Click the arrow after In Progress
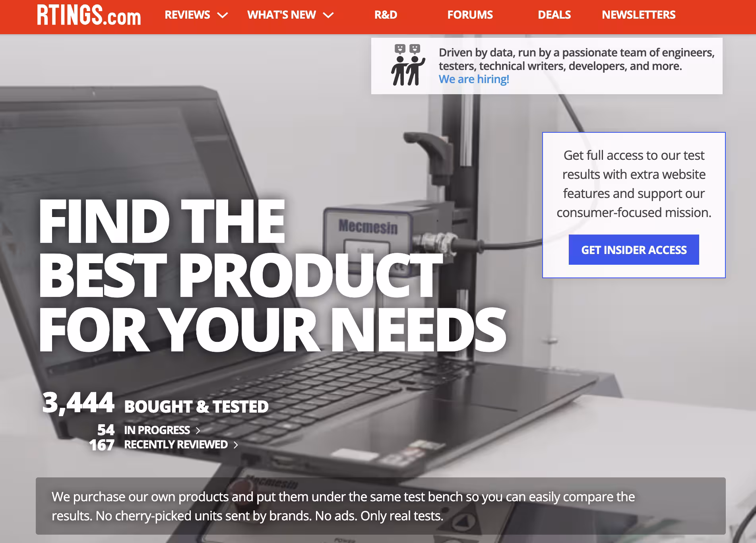756x543 pixels. click(x=198, y=430)
